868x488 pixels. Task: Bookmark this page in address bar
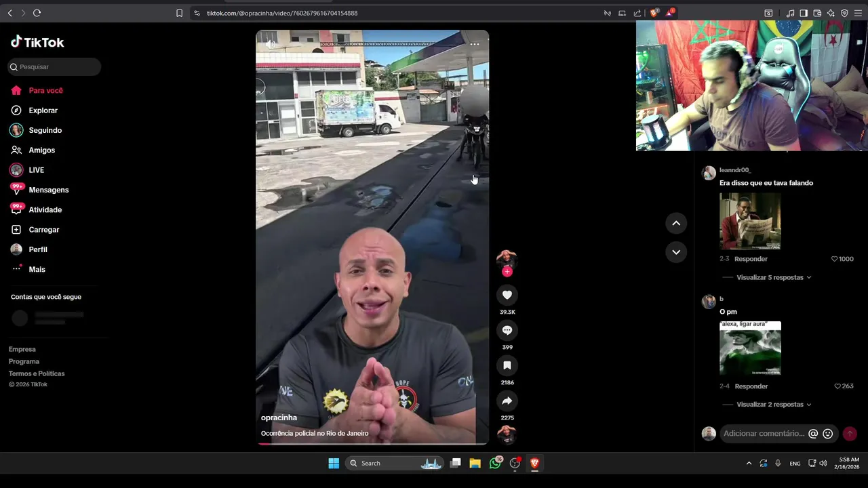179,13
